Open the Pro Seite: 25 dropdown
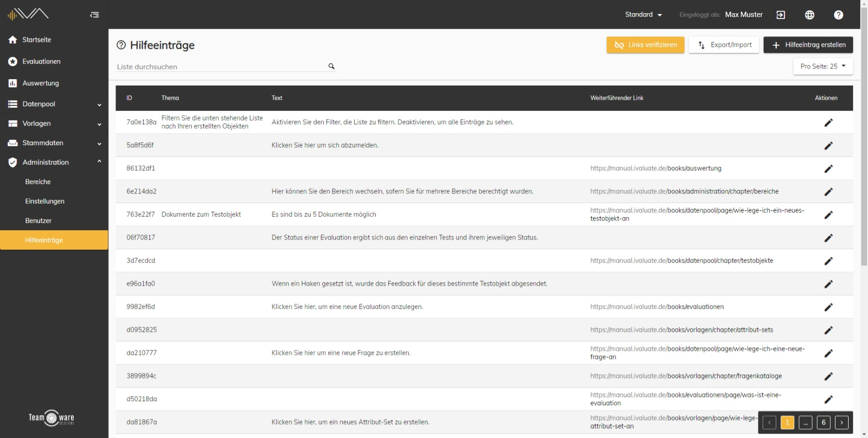The height and width of the screenshot is (438, 868). [823, 67]
